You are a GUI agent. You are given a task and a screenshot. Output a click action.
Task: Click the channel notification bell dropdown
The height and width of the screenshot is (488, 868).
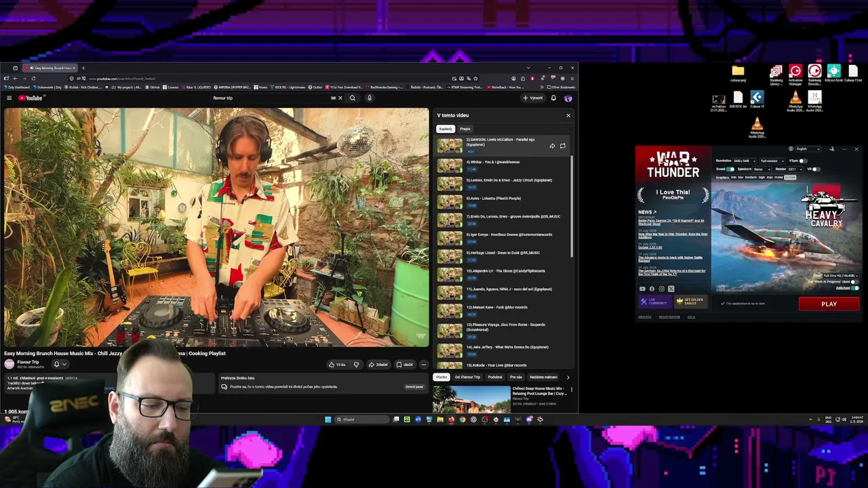tap(60, 364)
